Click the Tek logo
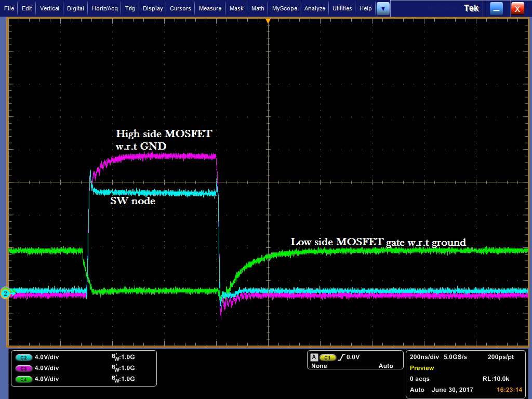This screenshot has height=399, width=532. pos(471,8)
